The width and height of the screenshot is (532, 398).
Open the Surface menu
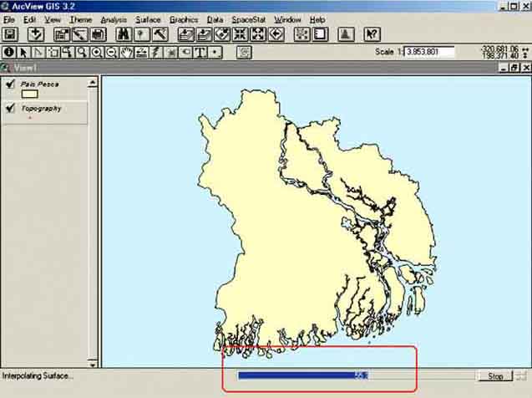[x=148, y=18]
